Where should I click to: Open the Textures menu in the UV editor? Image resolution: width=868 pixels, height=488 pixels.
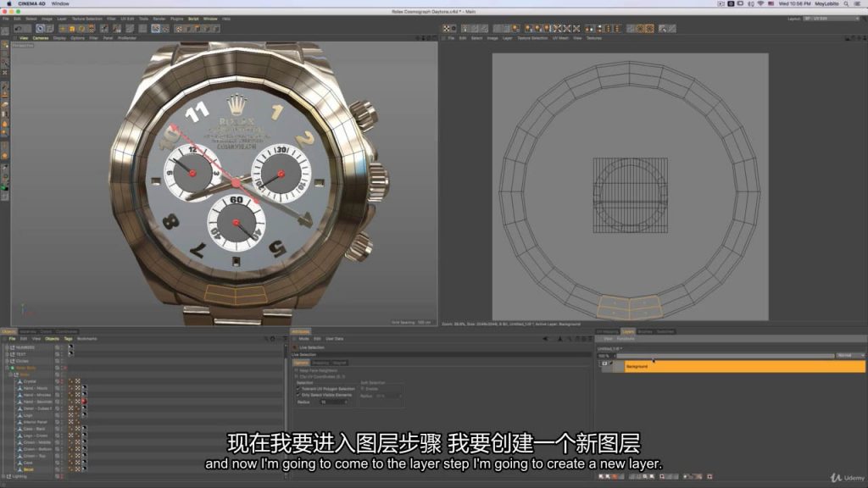coord(594,38)
